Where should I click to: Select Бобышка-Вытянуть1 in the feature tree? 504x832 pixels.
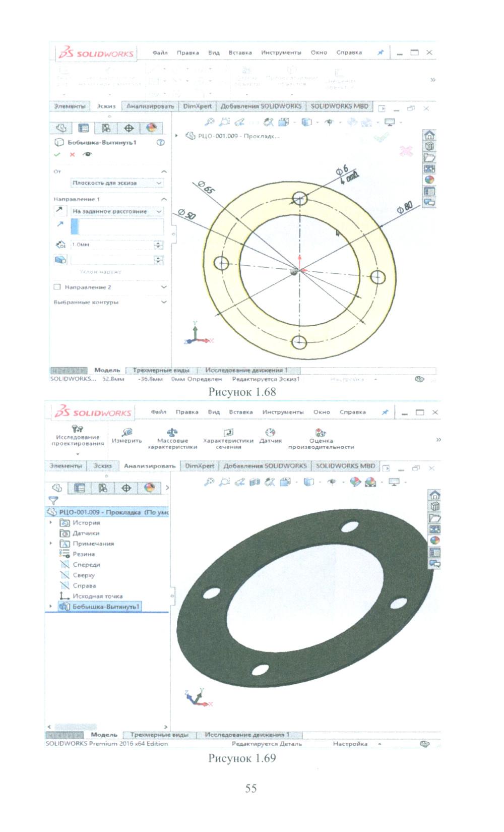pyautogui.click(x=105, y=607)
